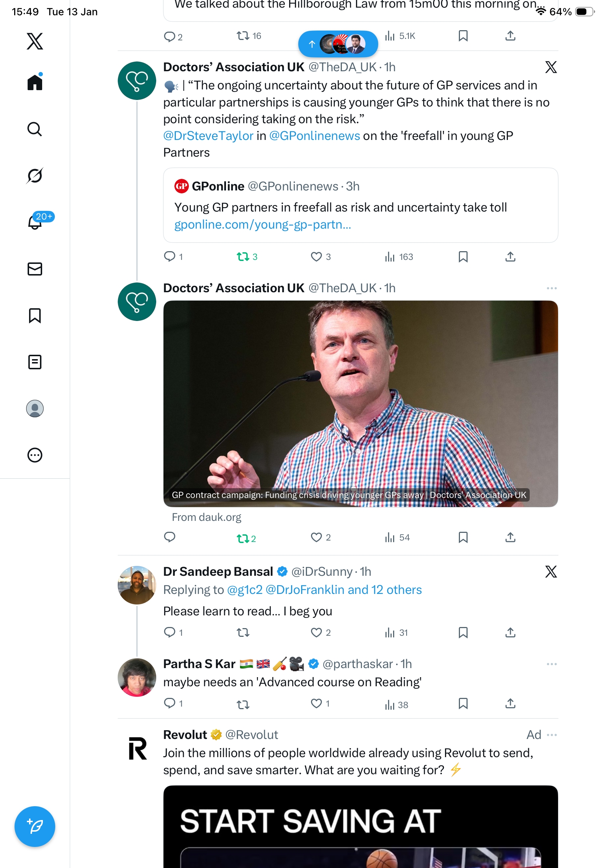Image resolution: width=606 pixels, height=868 pixels.
Task: Tap the @DrSteveTaylor mention
Action: (208, 136)
